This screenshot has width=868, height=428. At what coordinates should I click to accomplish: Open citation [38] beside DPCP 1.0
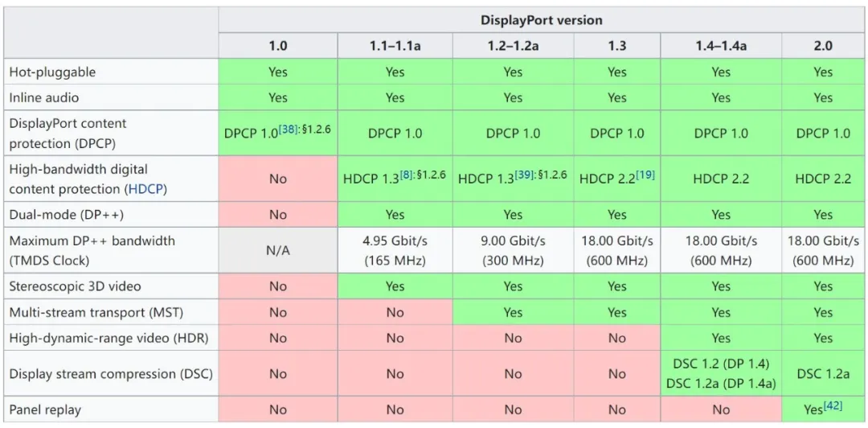coord(289,129)
